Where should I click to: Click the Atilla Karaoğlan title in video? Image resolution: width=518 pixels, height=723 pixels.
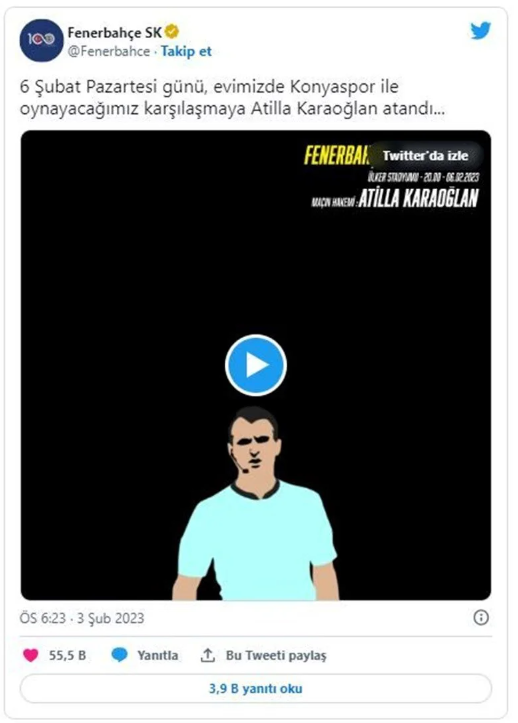click(418, 199)
